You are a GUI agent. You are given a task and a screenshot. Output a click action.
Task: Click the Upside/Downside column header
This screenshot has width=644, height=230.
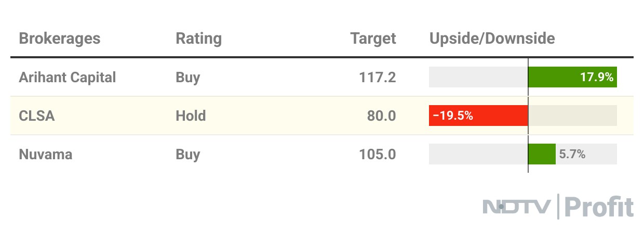click(x=492, y=39)
